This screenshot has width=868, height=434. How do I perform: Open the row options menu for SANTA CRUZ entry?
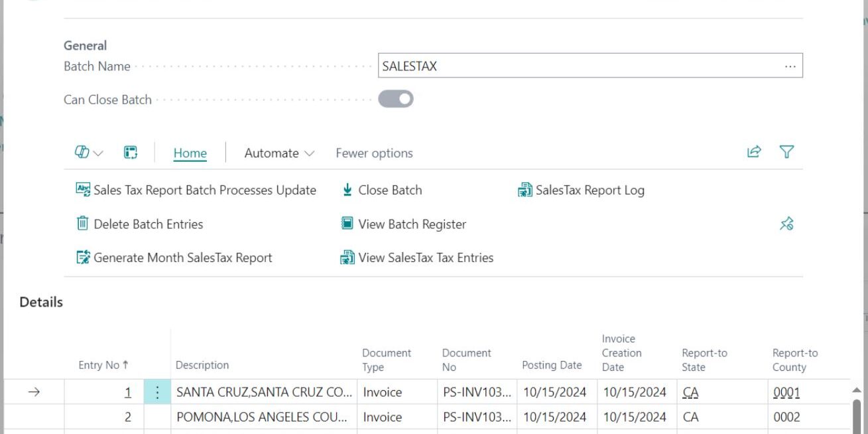[x=157, y=392]
